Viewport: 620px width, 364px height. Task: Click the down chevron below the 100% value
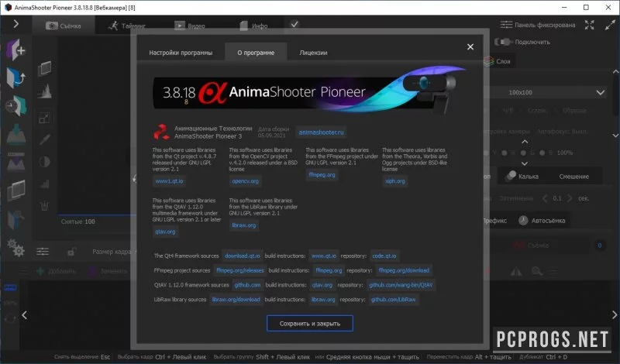pos(525,163)
